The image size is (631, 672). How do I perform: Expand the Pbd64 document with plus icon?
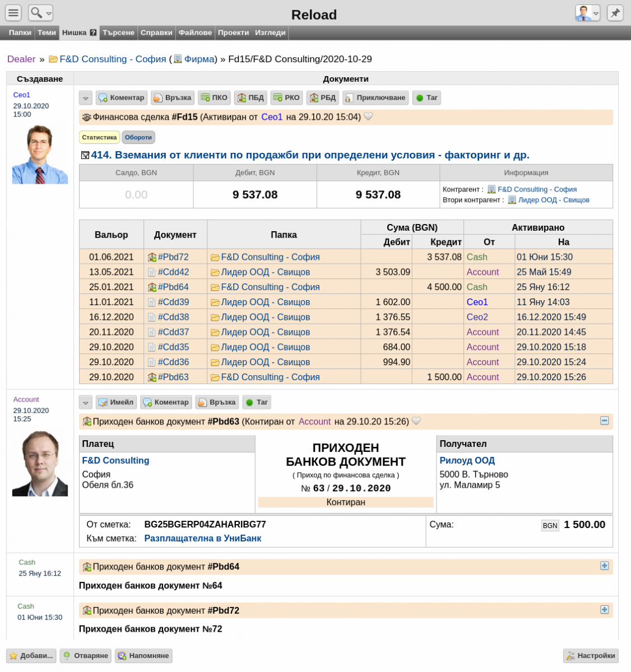(x=604, y=566)
